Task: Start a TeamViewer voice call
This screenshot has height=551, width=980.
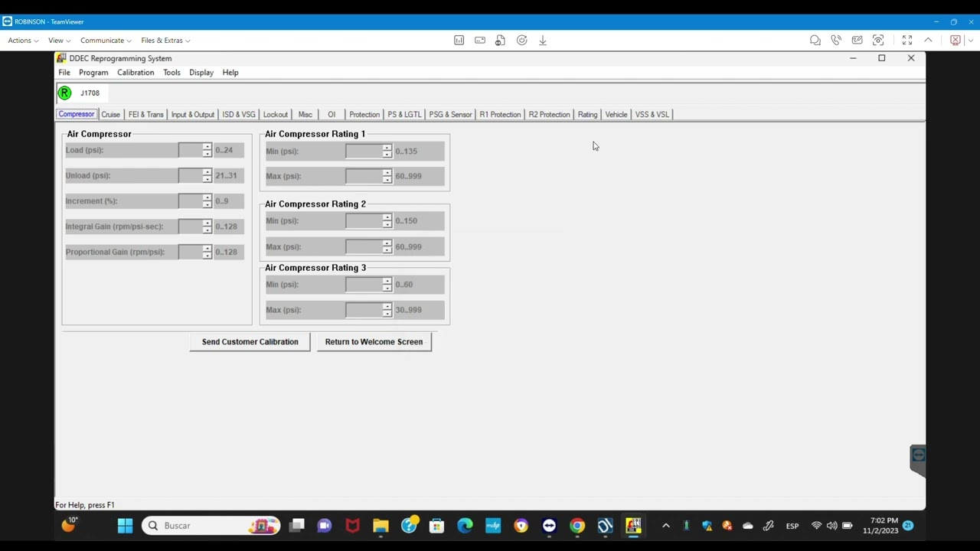Action: pos(836,41)
